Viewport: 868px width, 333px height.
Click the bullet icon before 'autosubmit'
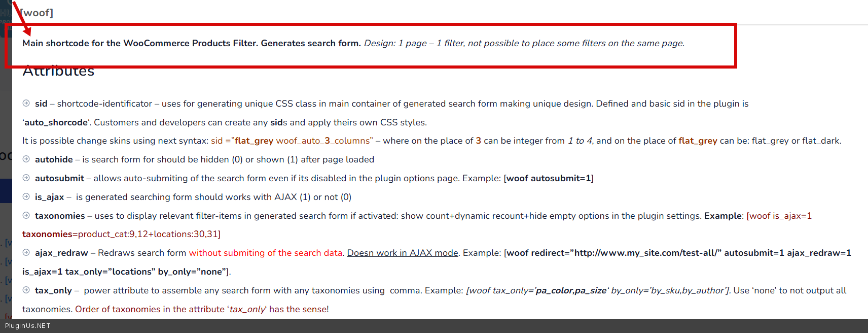(x=26, y=178)
